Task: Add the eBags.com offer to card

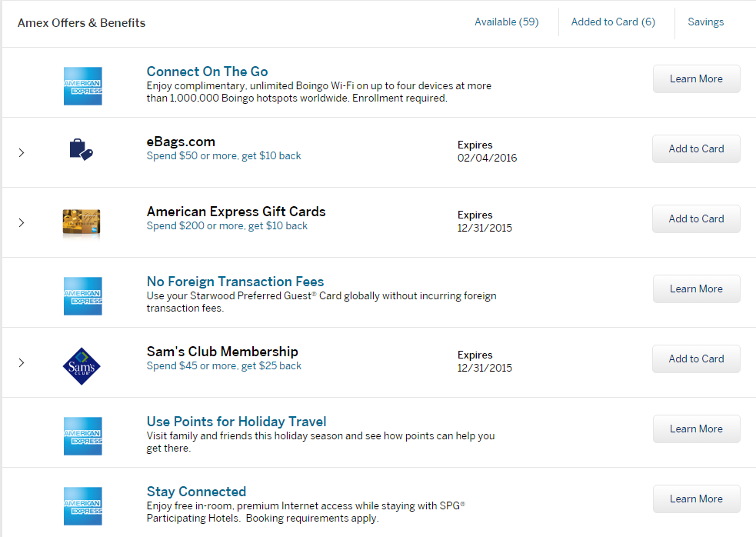Action: [x=695, y=148]
